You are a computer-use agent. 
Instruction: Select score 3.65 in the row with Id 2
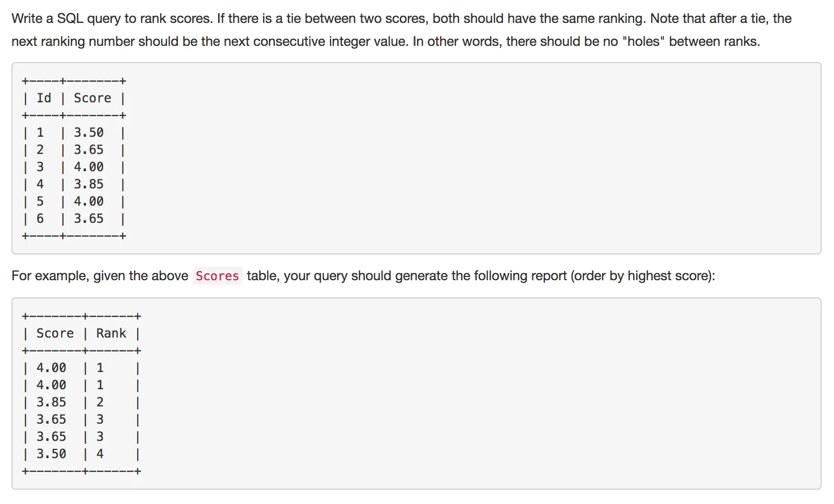click(88, 150)
